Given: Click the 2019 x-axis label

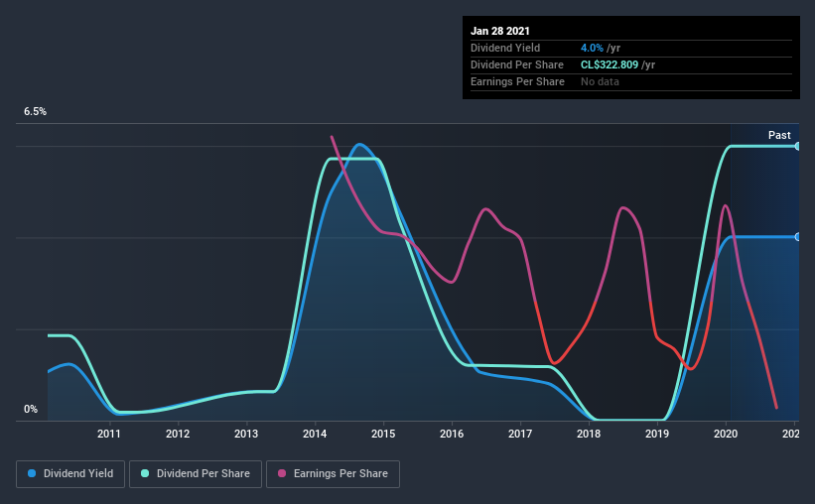Looking at the screenshot, I should coord(657,434).
